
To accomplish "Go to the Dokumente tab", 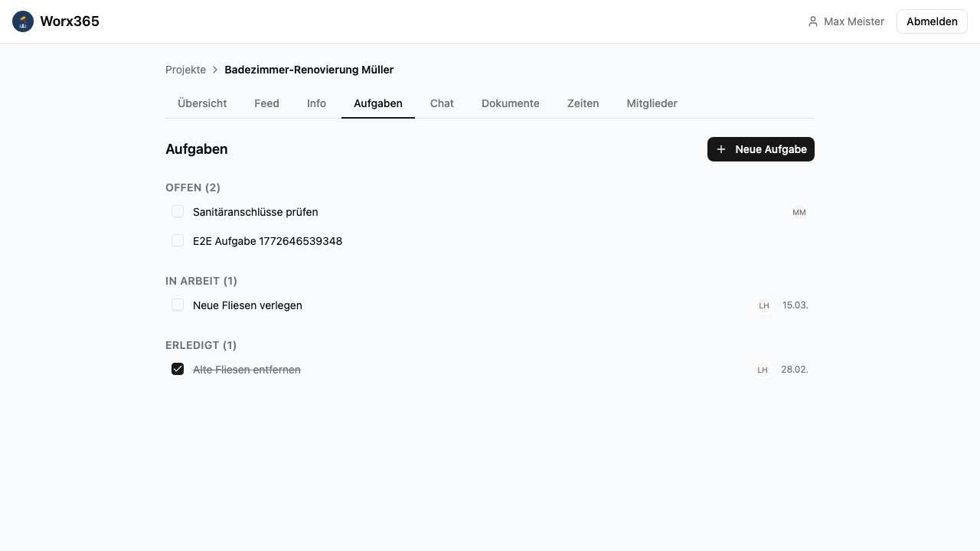I will (x=510, y=103).
